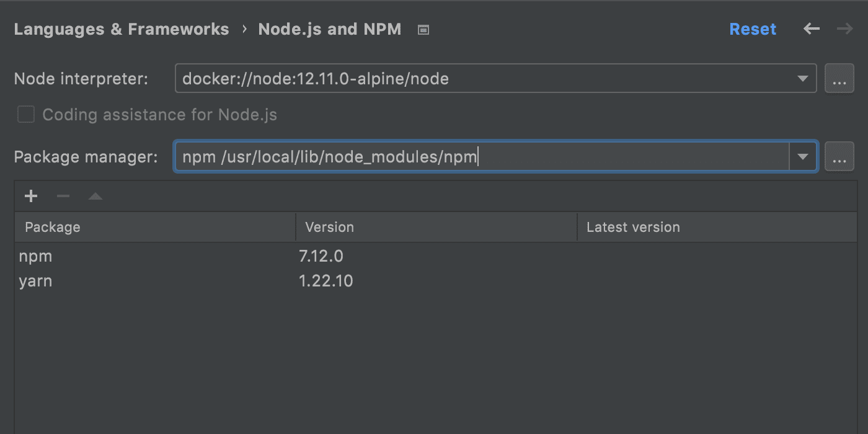Go back with the left arrow icon

pos(812,29)
